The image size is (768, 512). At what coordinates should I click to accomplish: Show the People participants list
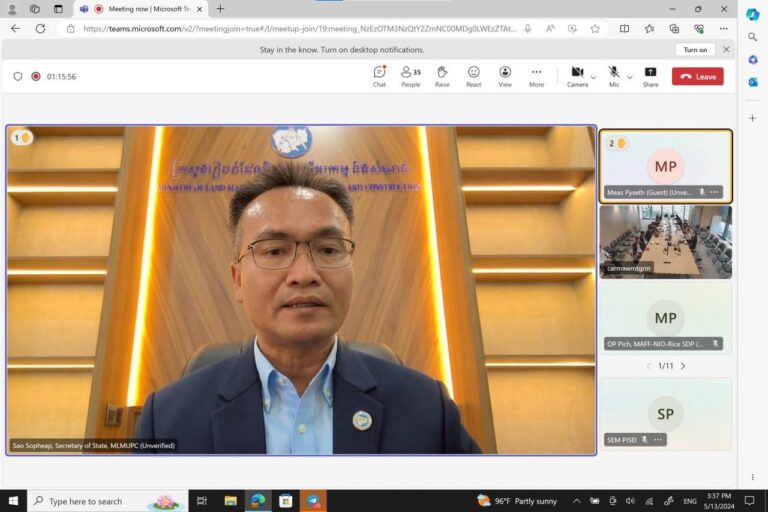click(410, 75)
